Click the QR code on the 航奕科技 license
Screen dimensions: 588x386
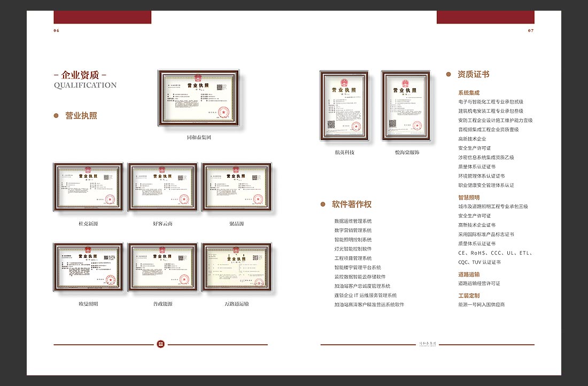[x=330, y=125]
